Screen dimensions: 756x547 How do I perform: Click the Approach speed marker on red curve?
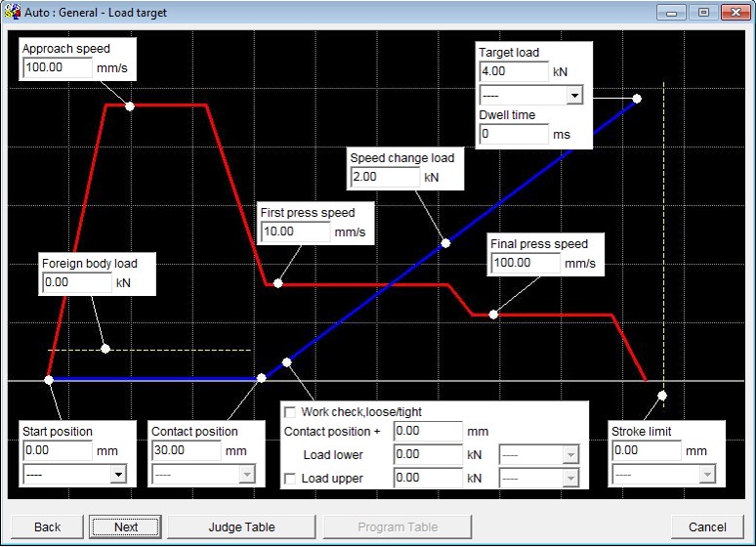tap(130, 105)
